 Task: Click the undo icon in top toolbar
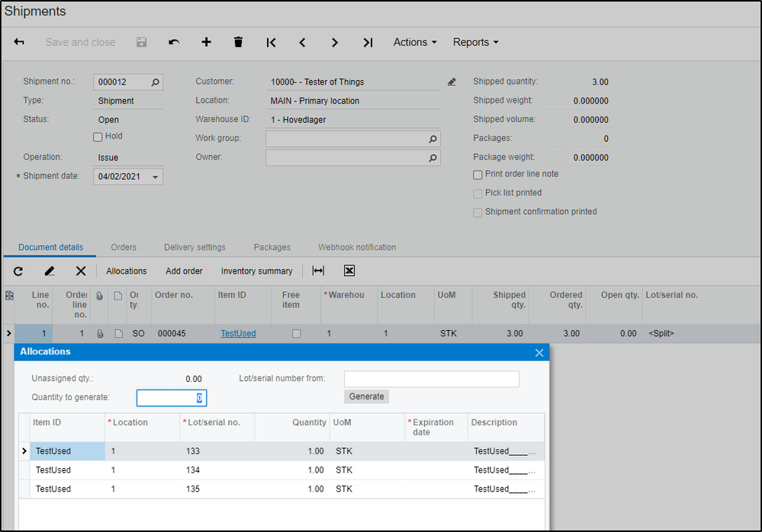[174, 43]
